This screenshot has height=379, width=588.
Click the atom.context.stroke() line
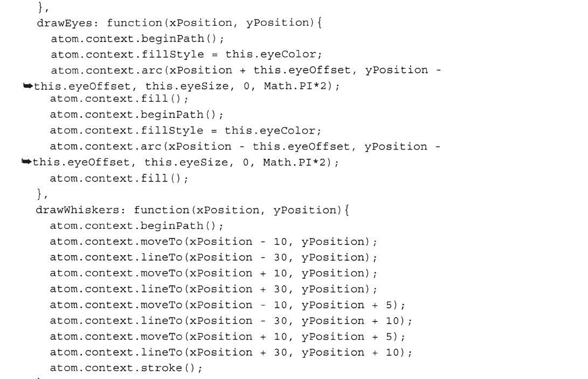(126, 368)
